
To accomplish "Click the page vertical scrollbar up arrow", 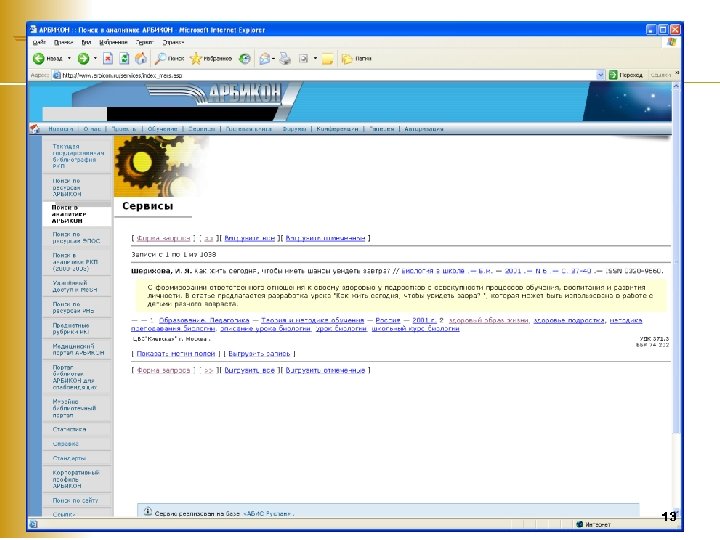I will pyautogui.click(x=676, y=86).
